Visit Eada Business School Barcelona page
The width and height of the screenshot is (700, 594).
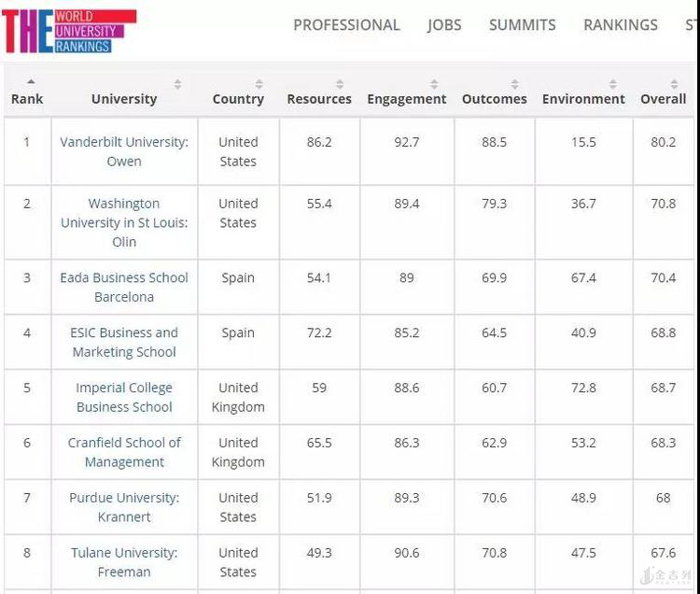pyautogui.click(x=124, y=287)
